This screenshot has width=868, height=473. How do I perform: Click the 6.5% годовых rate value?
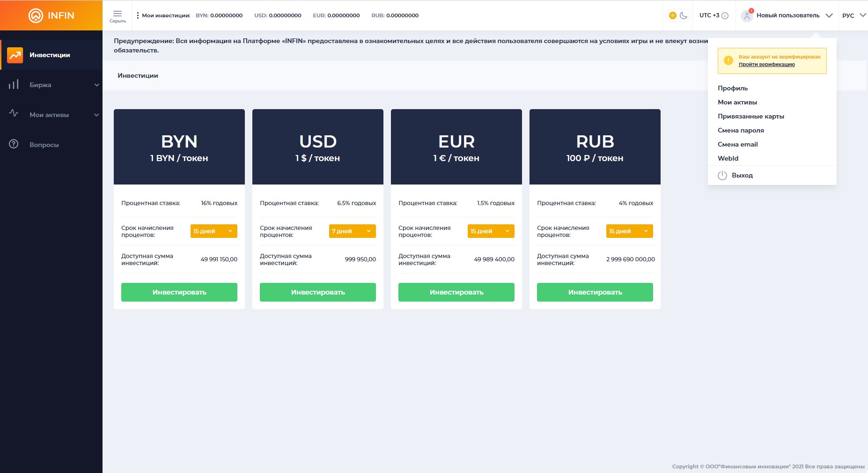click(x=357, y=203)
